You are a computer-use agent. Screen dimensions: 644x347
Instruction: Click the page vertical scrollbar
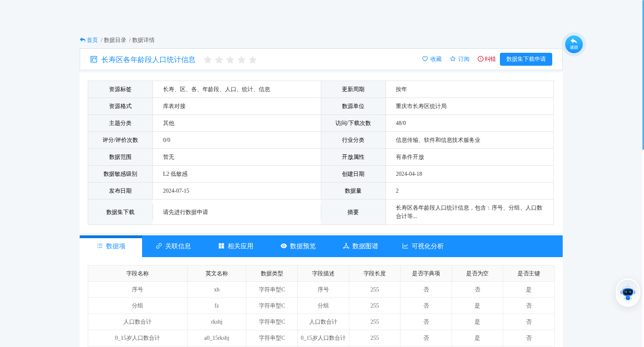point(643,75)
